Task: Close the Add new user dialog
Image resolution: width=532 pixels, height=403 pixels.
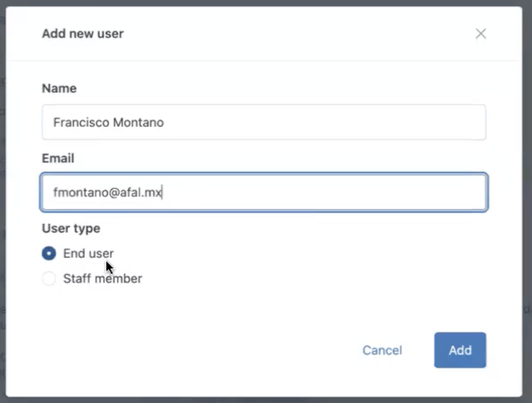Action: tap(480, 33)
